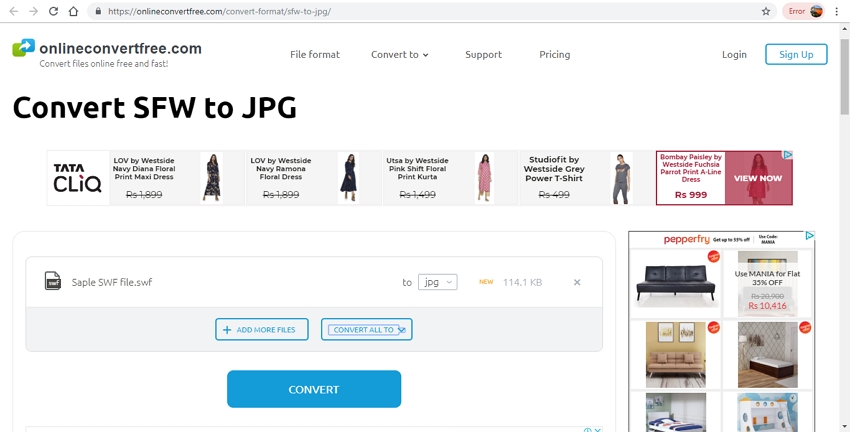Click the Sign Up button
This screenshot has width=850, height=432.
[x=796, y=54]
